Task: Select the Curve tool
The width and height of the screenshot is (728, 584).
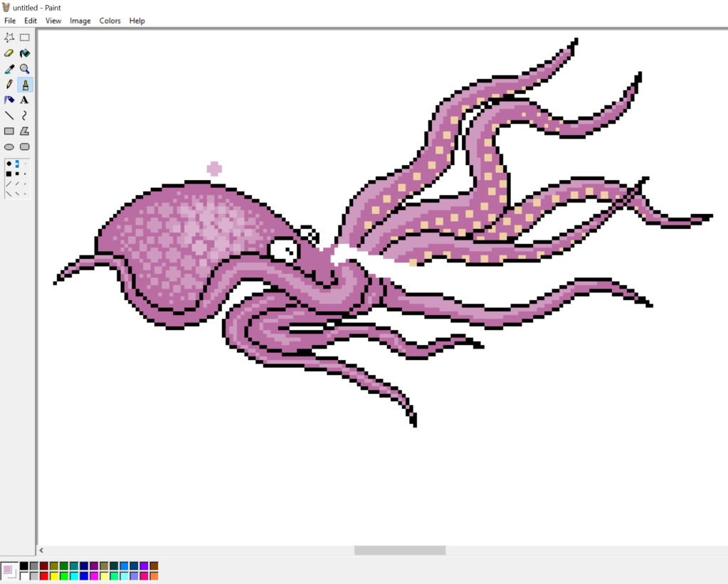Action: (25, 115)
